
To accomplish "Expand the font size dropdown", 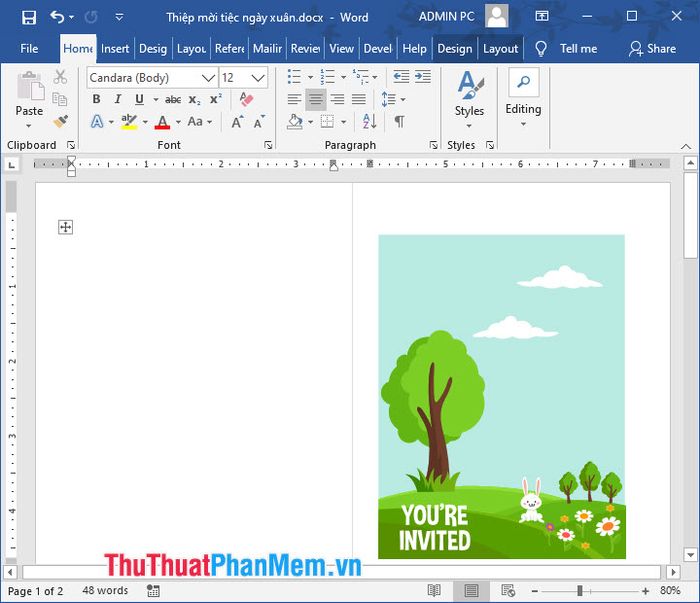I will (258, 77).
